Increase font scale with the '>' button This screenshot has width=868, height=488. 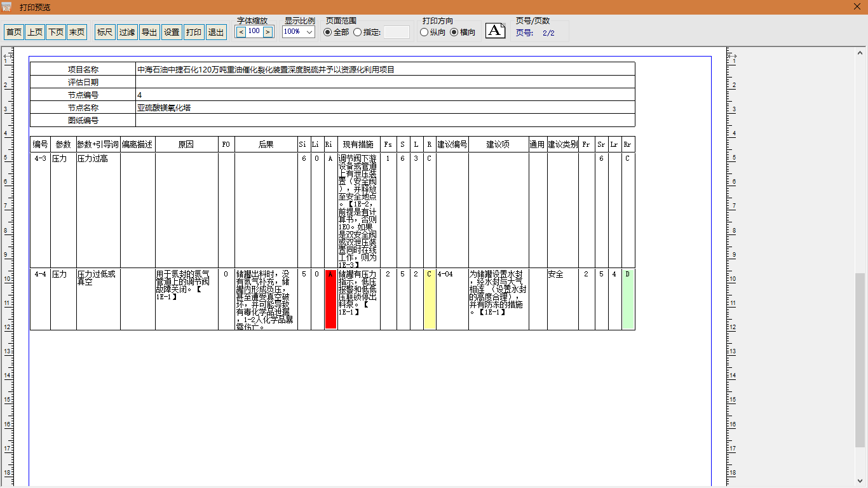click(268, 31)
